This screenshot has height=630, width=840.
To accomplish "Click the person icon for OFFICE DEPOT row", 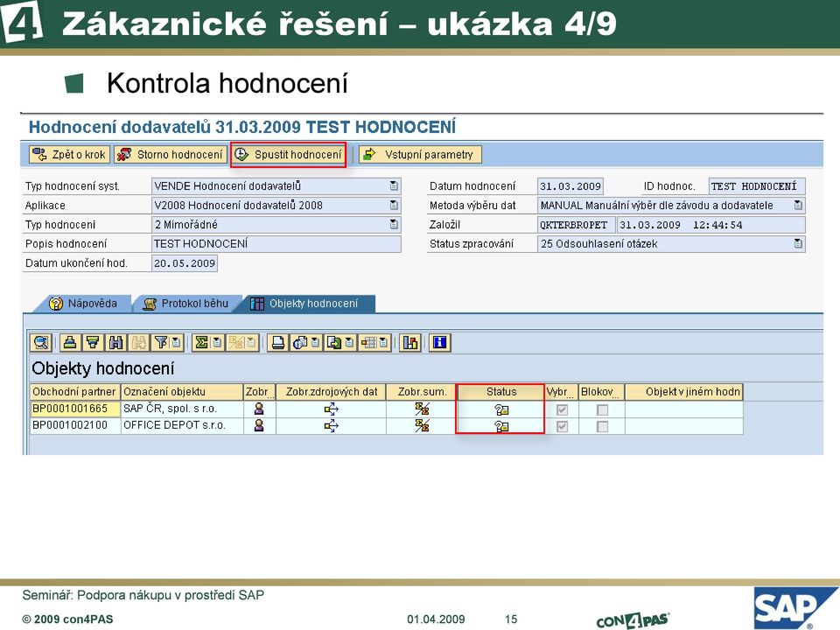I will tap(259, 425).
